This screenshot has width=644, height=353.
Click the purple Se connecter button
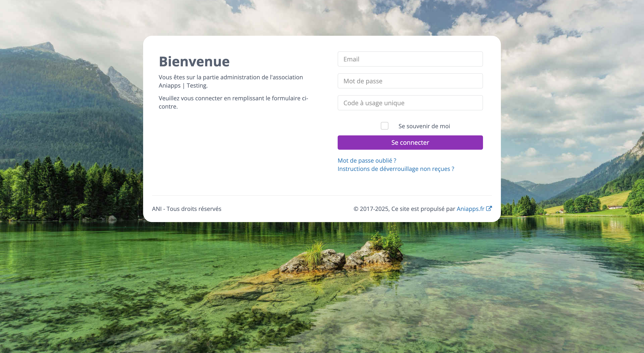[x=410, y=142]
